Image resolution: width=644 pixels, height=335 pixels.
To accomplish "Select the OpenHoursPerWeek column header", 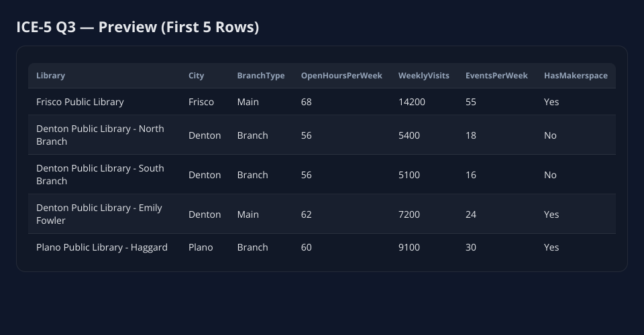I will [x=341, y=76].
